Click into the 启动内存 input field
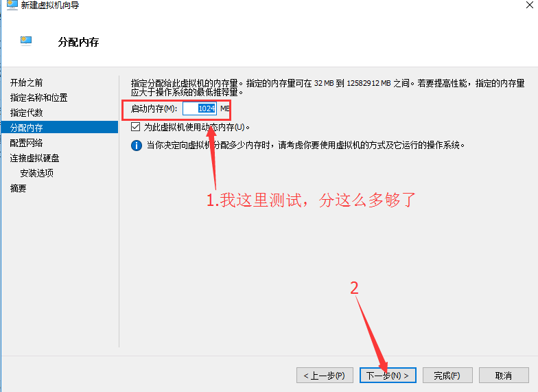Viewport: 538px width, 392px height. (200, 108)
